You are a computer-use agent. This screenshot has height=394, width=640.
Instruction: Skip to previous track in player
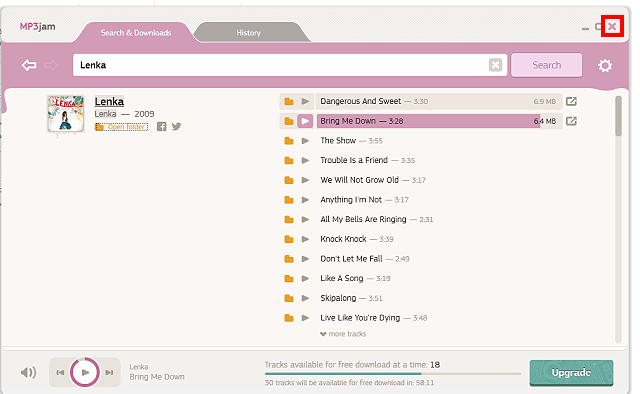(x=60, y=372)
